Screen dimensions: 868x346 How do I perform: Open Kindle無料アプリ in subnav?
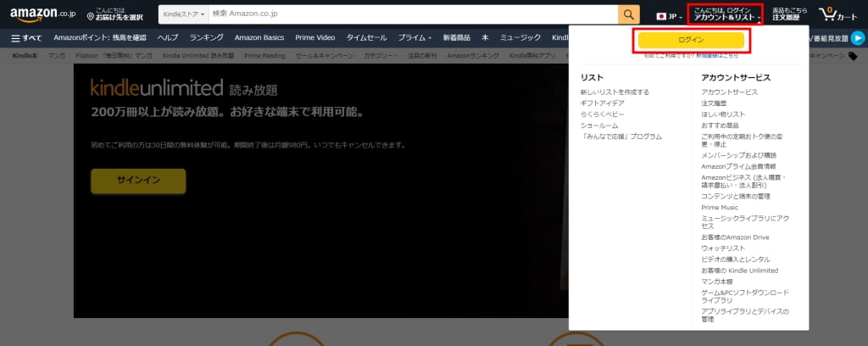[x=532, y=56]
